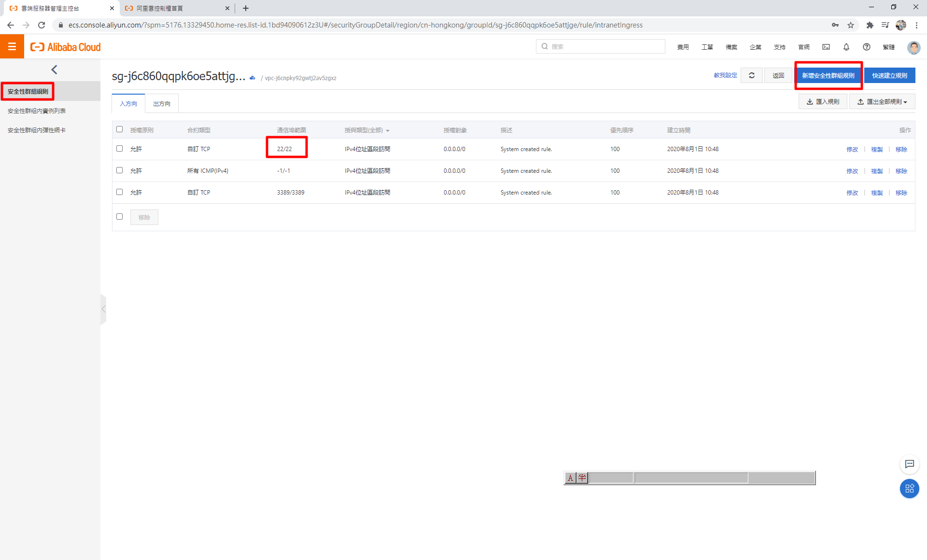
Task: Click 修改 link for the ICMP rule
Action: [852, 171]
